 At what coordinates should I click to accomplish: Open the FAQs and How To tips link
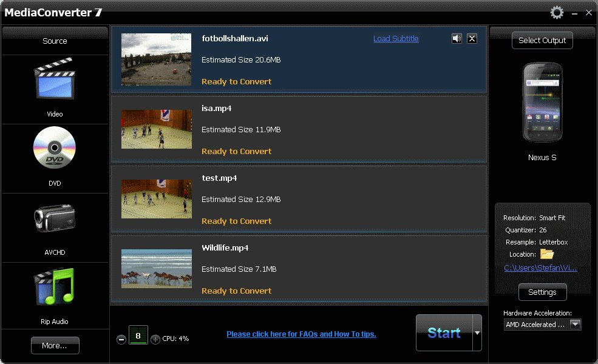(301, 334)
